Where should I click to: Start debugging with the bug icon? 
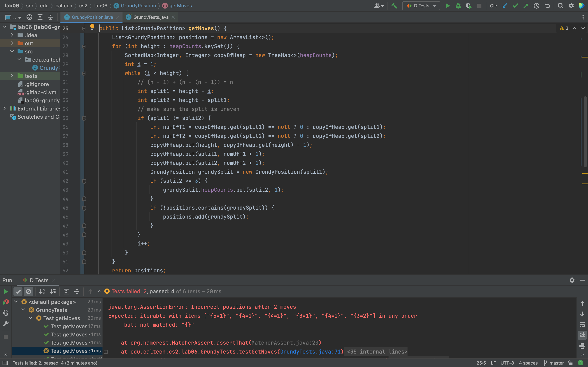[458, 6]
